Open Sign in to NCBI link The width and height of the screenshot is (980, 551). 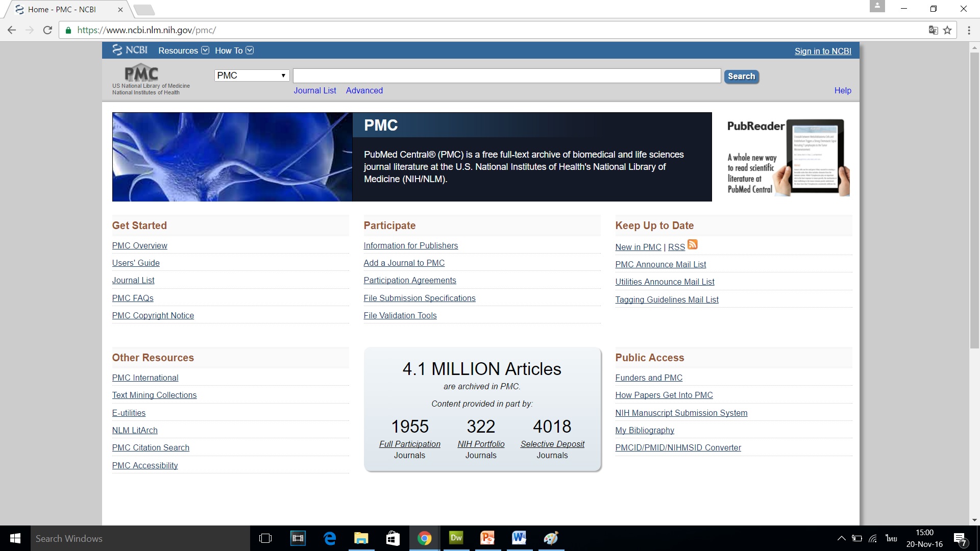tap(823, 51)
